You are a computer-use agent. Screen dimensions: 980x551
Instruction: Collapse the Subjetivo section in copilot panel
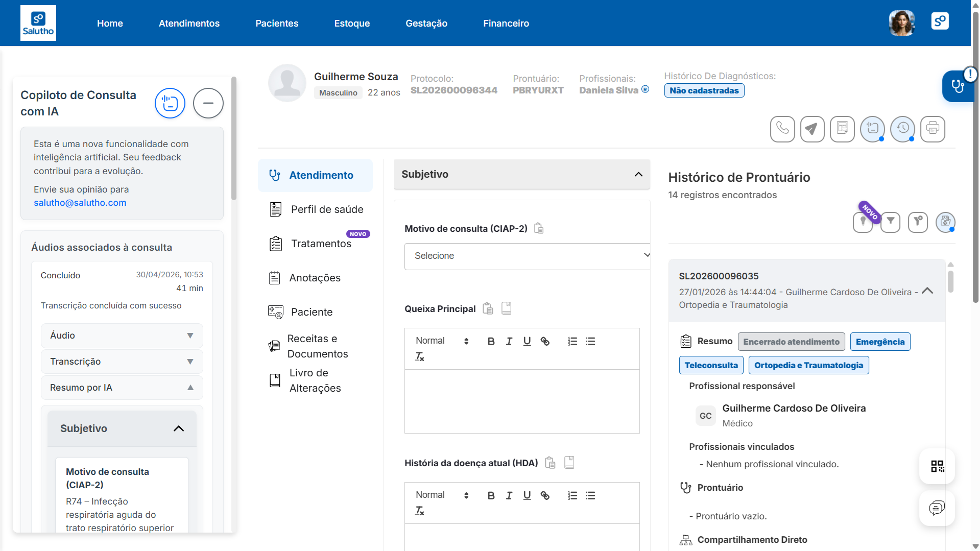(122, 428)
